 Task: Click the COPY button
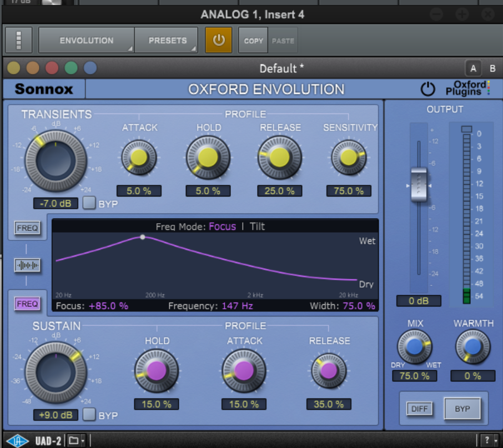tap(253, 41)
